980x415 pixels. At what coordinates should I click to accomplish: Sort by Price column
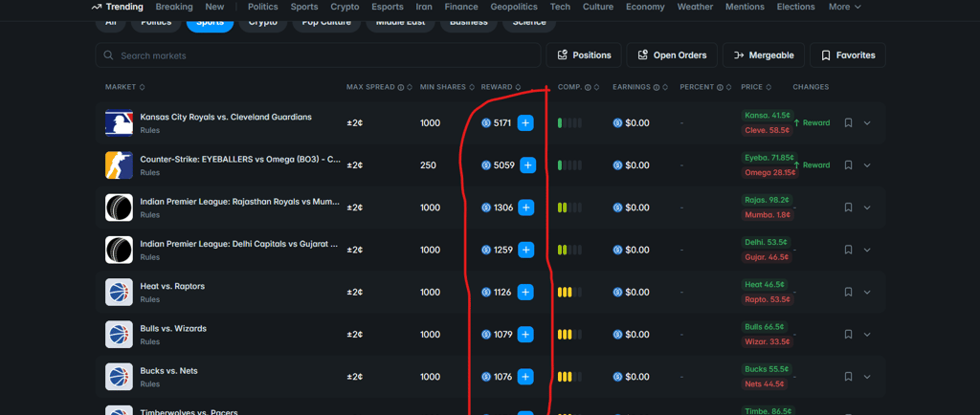click(756, 87)
